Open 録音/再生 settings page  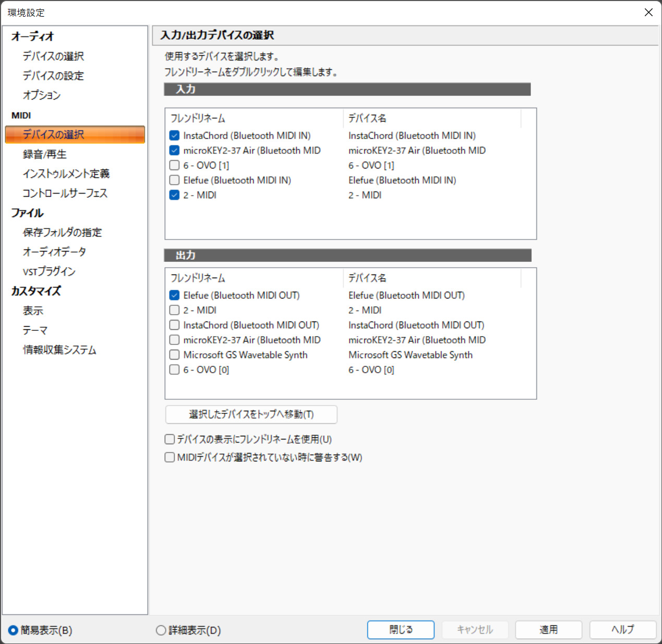coord(45,154)
